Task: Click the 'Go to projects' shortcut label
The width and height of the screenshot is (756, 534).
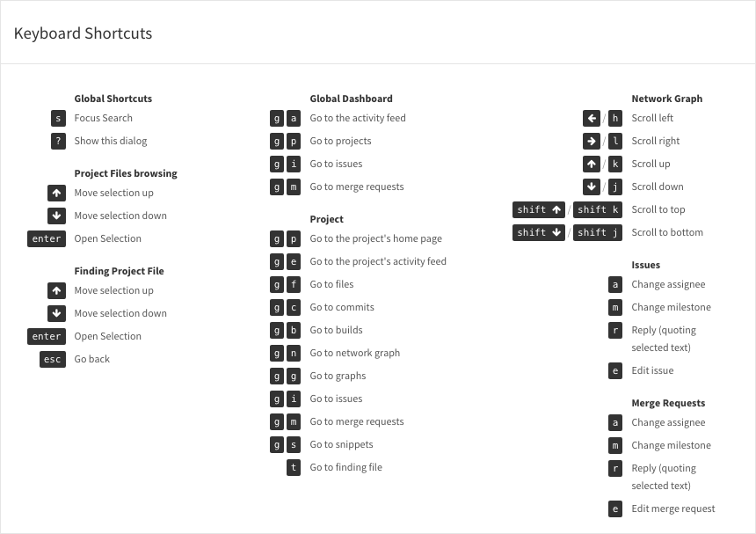Action: point(340,141)
